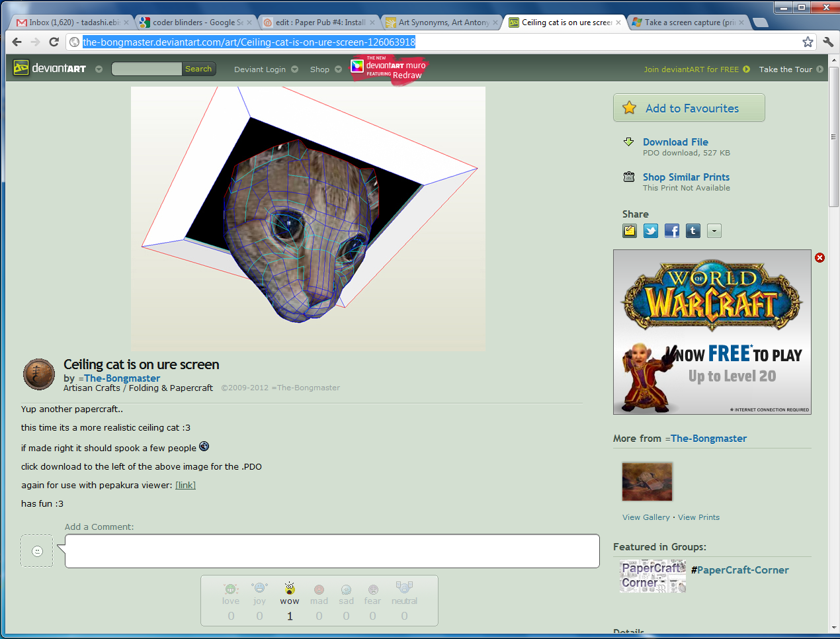840x639 pixels.
Task: Click The-Bongmaster's round avatar icon
Action: (39, 374)
